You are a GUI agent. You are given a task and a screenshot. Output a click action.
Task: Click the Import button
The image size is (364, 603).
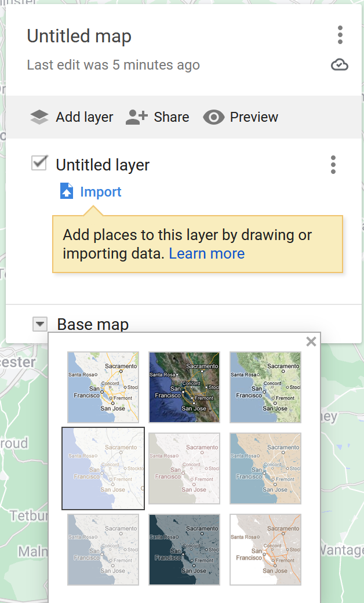(101, 191)
